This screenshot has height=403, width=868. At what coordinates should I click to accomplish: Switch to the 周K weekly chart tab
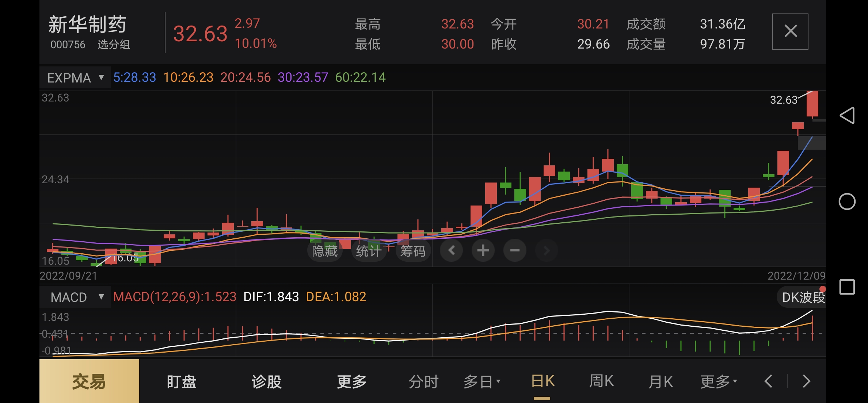(601, 381)
